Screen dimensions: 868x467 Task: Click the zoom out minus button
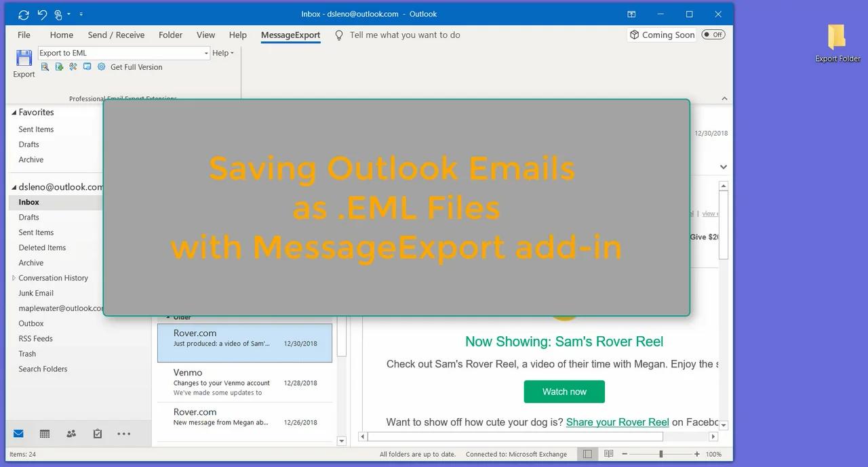coord(625,454)
